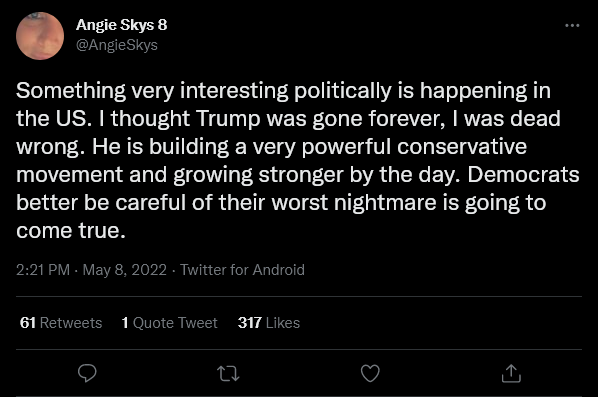View Angie Skys profile avatar
Viewport: 598px width, 397px height.
(x=40, y=36)
